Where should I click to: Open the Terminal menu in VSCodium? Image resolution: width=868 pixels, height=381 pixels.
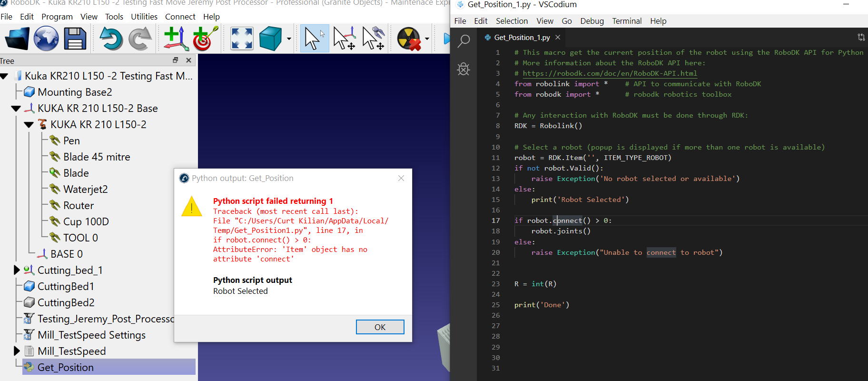(626, 21)
